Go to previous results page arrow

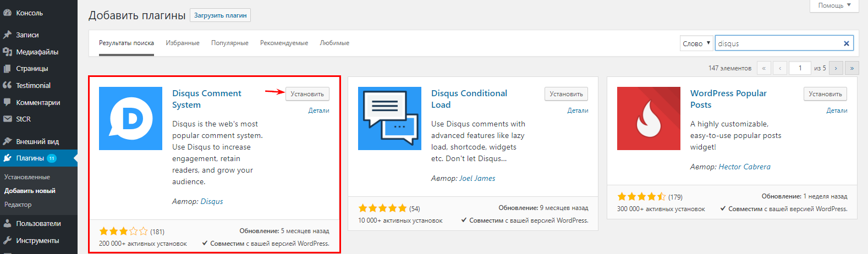click(x=780, y=68)
